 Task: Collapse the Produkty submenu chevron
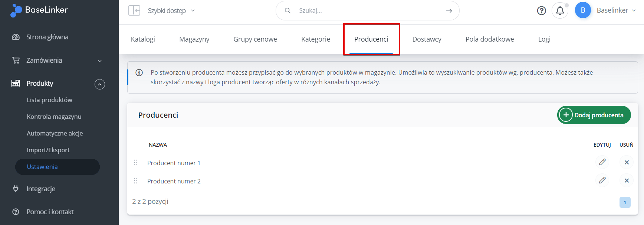tap(100, 84)
